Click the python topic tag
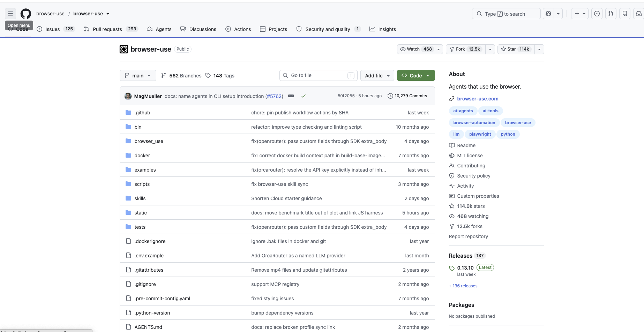 pos(508,134)
